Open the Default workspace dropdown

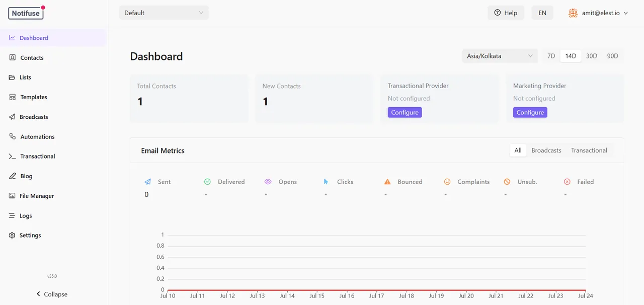click(x=164, y=13)
